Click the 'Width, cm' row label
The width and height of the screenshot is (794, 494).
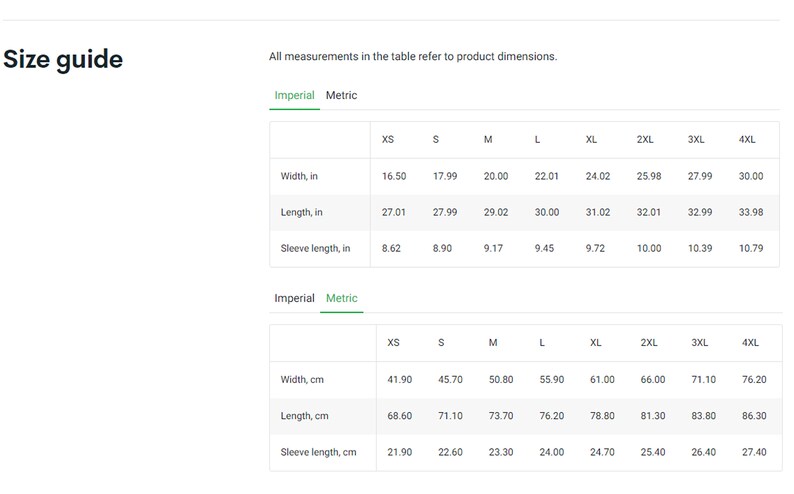(302, 380)
